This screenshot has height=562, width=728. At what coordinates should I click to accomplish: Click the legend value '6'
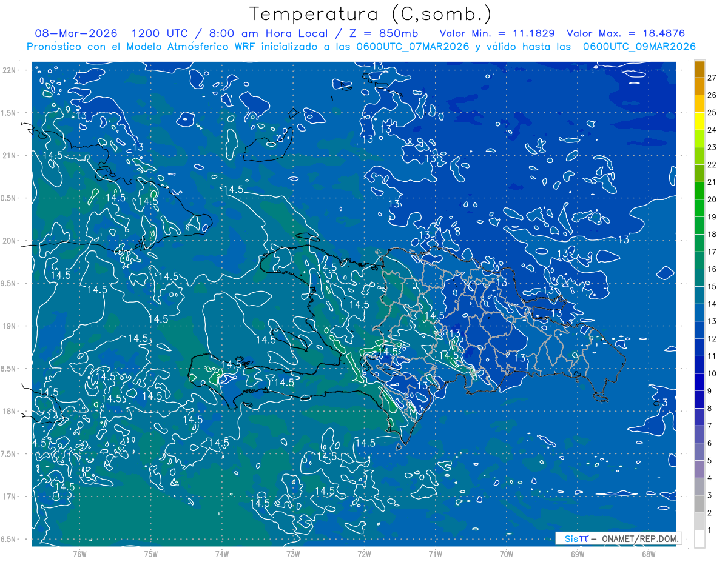click(x=710, y=443)
